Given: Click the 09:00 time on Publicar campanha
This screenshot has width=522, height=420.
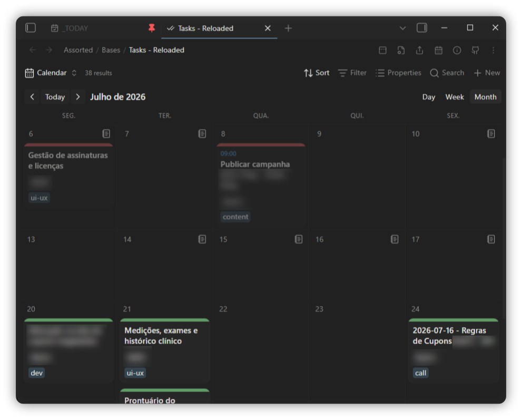Looking at the screenshot, I should click(x=229, y=153).
